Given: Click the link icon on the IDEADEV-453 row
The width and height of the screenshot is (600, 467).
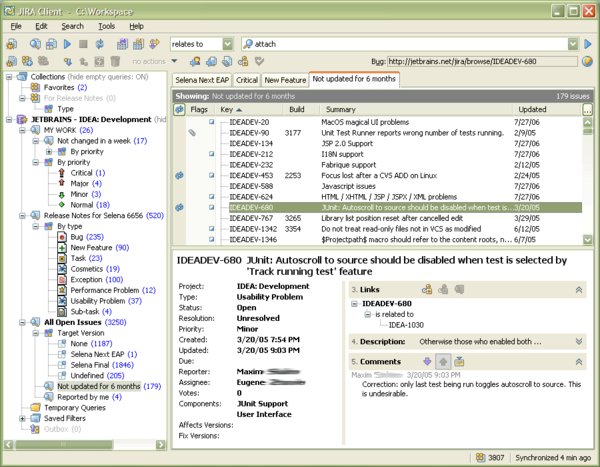Looking at the screenshot, I should [179, 175].
